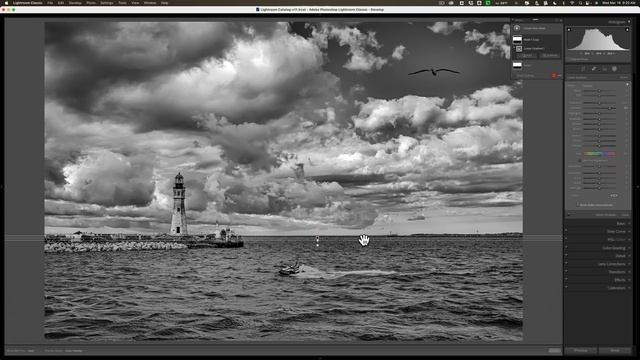Toggle the Lens Corrections panel switch

(x=566, y=264)
